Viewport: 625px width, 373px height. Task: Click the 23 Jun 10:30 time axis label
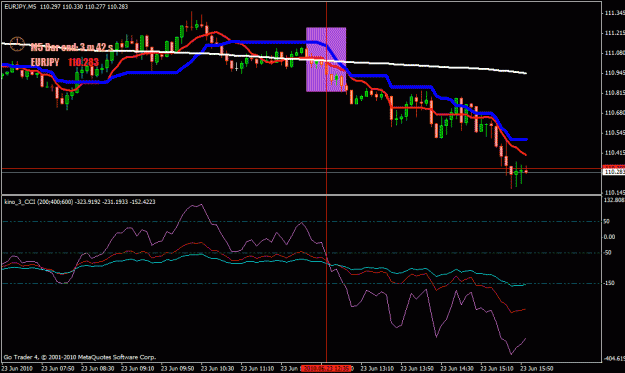(x=217, y=369)
